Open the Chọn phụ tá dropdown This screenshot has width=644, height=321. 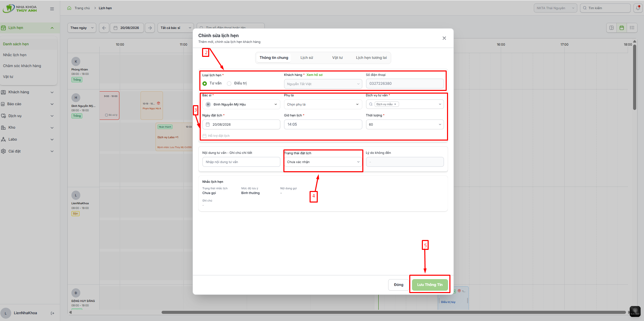[x=323, y=105]
